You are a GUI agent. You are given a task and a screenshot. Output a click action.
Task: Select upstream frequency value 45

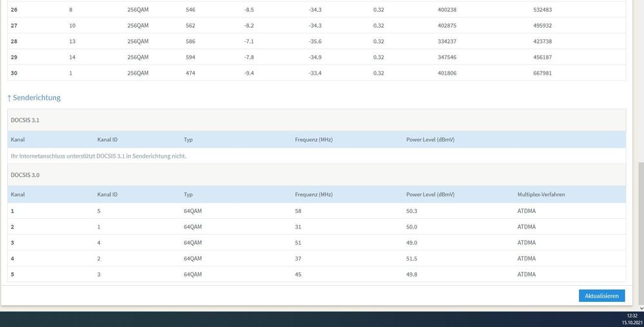point(298,274)
